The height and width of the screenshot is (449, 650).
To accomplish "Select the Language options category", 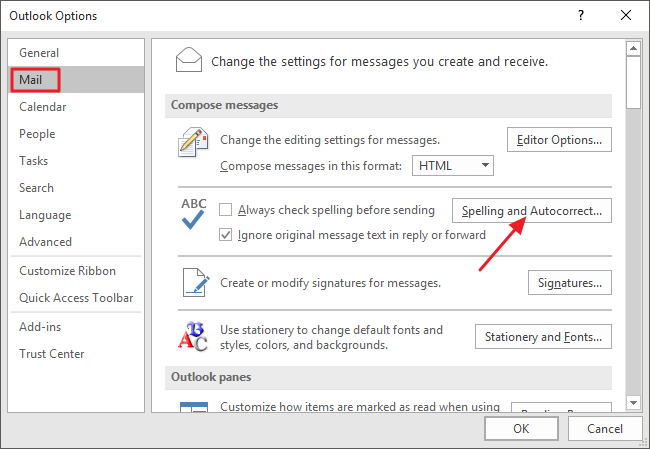I will coord(76,215).
